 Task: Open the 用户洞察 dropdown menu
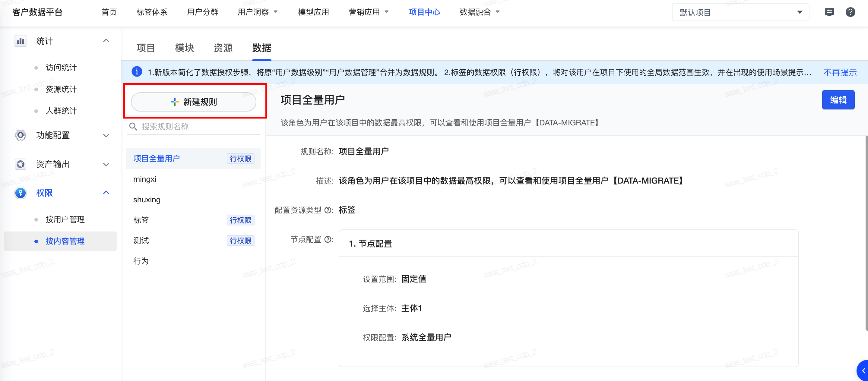(258, 12)
